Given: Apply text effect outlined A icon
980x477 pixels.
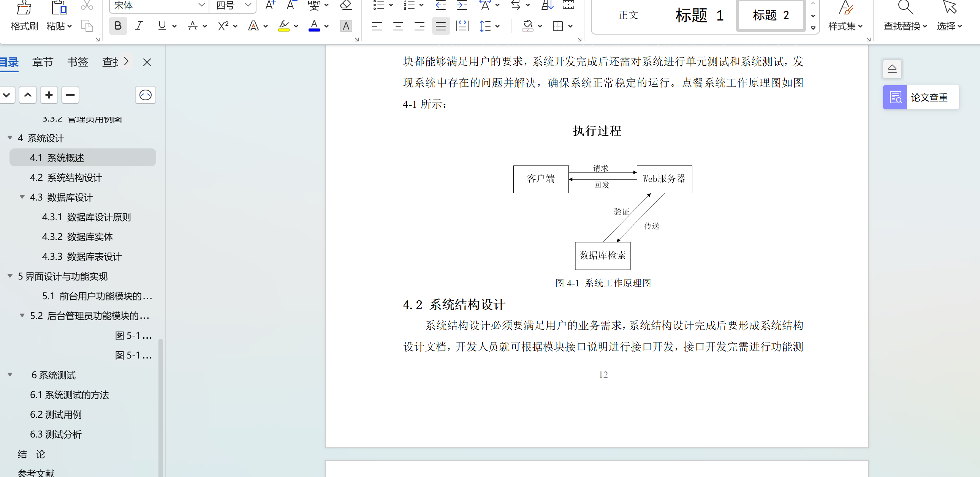Looking at the screenshot, I should tap(253, 26).
